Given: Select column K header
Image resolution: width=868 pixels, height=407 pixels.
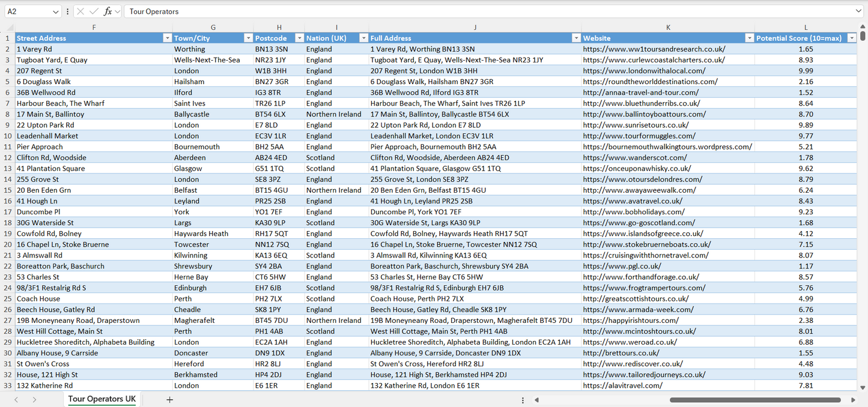Looking at the screenshot, I should pyautogui.click(x=668, y=27).
